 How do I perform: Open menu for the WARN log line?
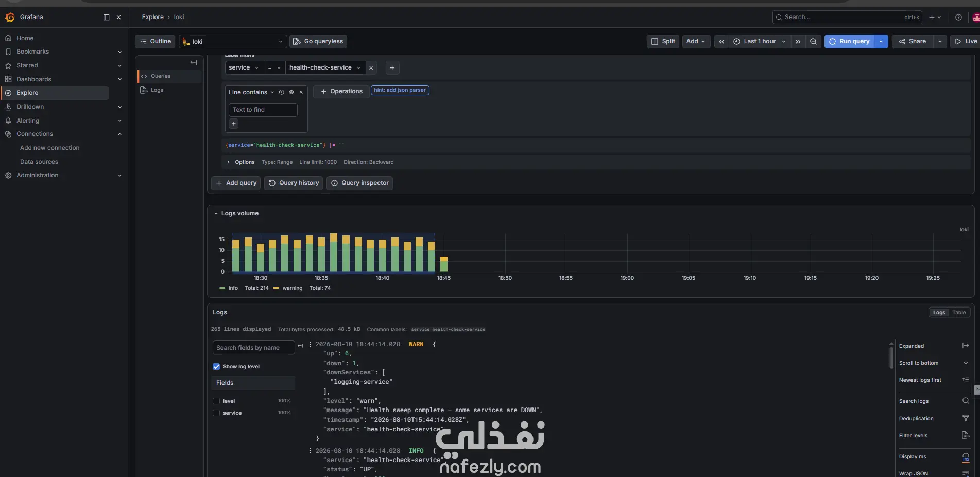[x=310, y=344]
